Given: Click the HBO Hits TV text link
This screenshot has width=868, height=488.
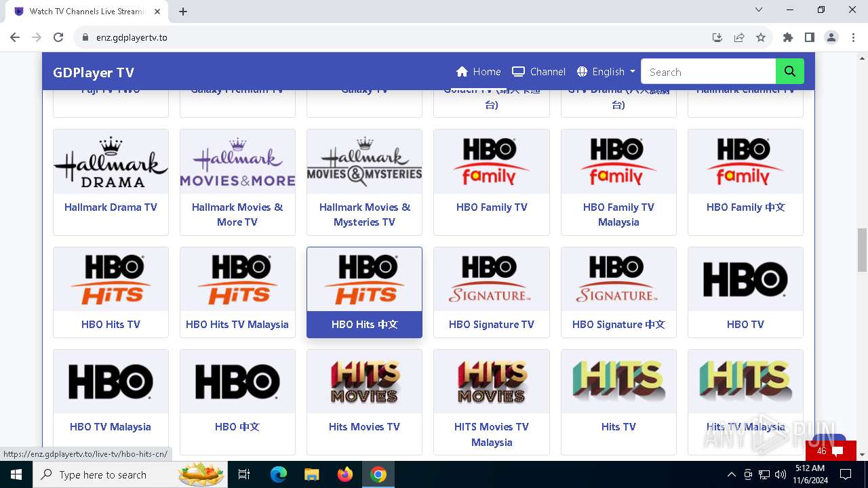Looking at the screenshot, I should (x=111, y=325).
